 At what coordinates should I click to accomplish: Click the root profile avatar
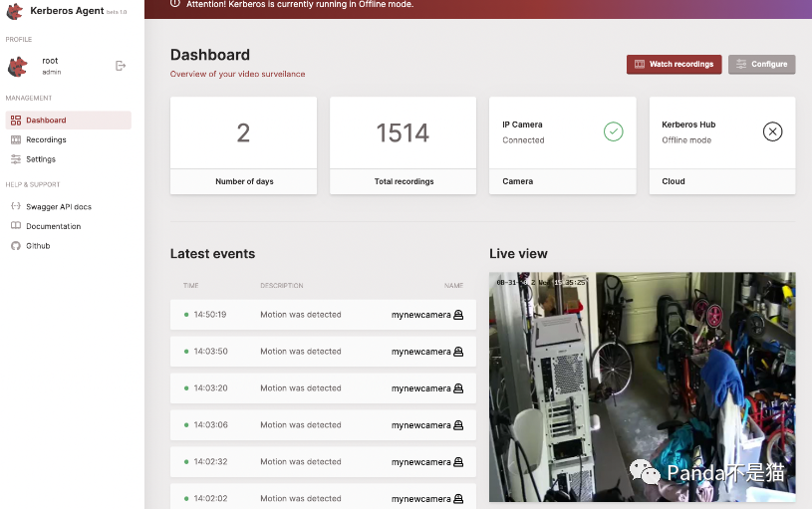pos(18,67)
